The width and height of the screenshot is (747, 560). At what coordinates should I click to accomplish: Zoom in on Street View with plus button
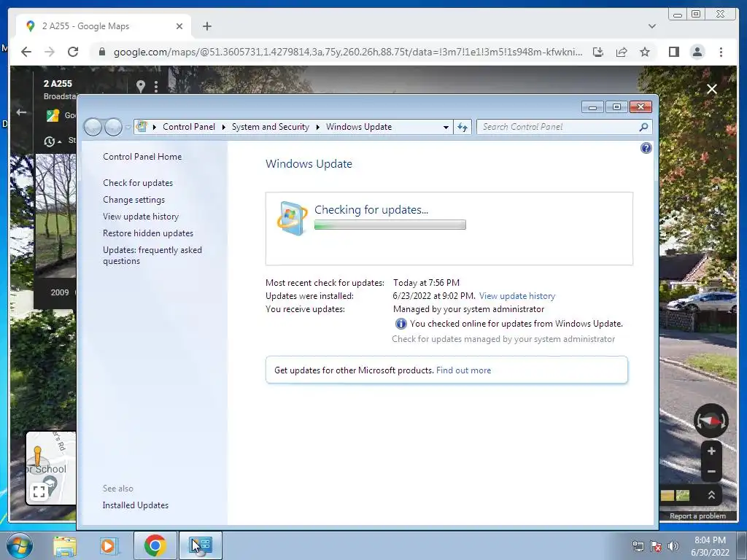coord(711,451)
